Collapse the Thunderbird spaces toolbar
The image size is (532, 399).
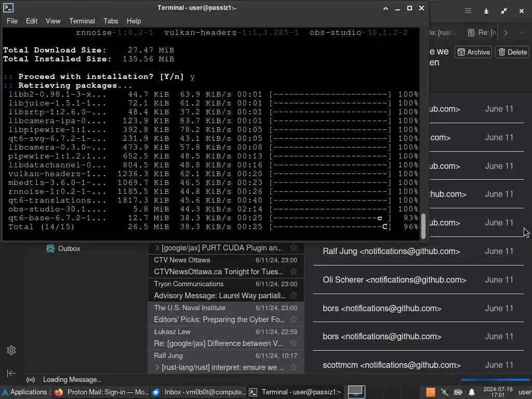tap(11, 373)
